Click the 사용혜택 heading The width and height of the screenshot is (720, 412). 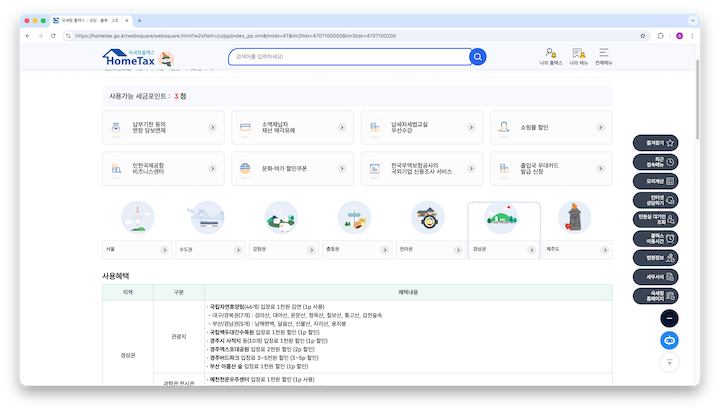[116, 276]
